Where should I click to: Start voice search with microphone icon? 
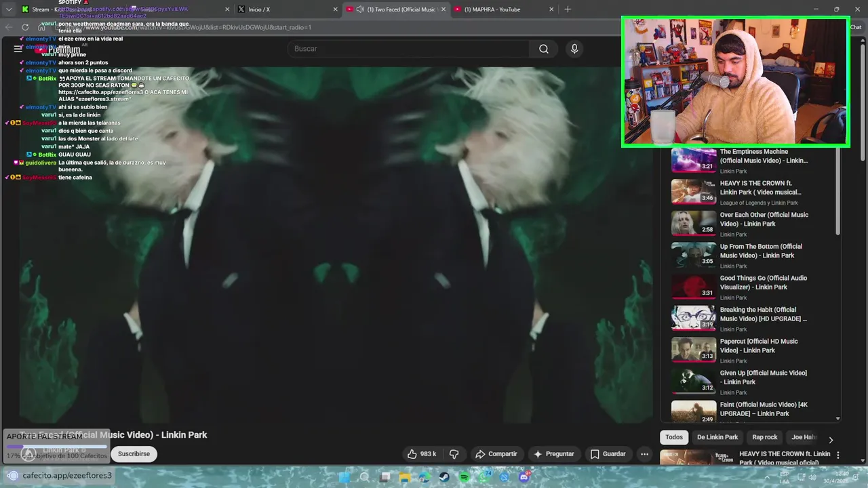[x=574, y=49]
